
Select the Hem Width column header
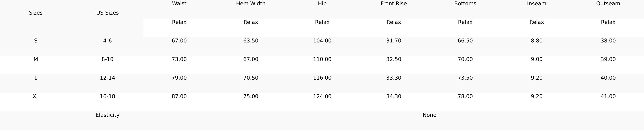coord(251,4)
